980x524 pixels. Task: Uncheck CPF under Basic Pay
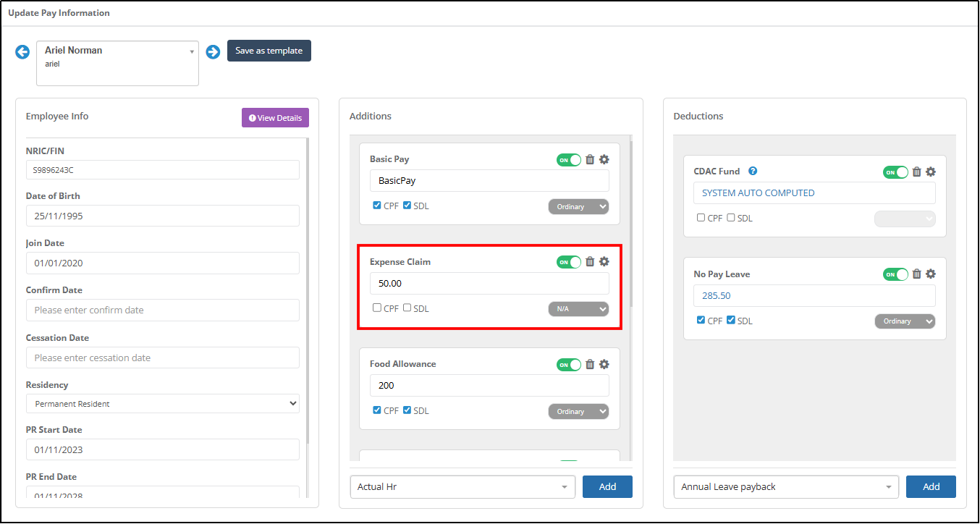tap(377, 206)
